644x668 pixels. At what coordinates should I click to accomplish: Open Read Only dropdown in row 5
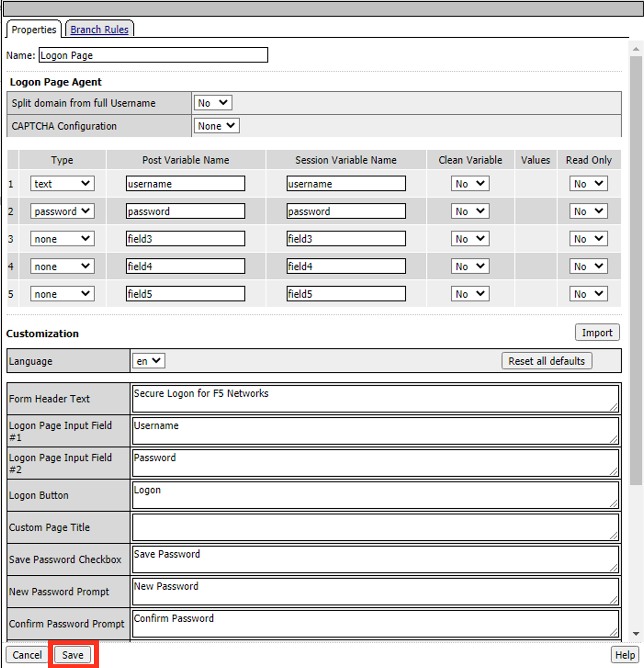[x=588, y=294]
